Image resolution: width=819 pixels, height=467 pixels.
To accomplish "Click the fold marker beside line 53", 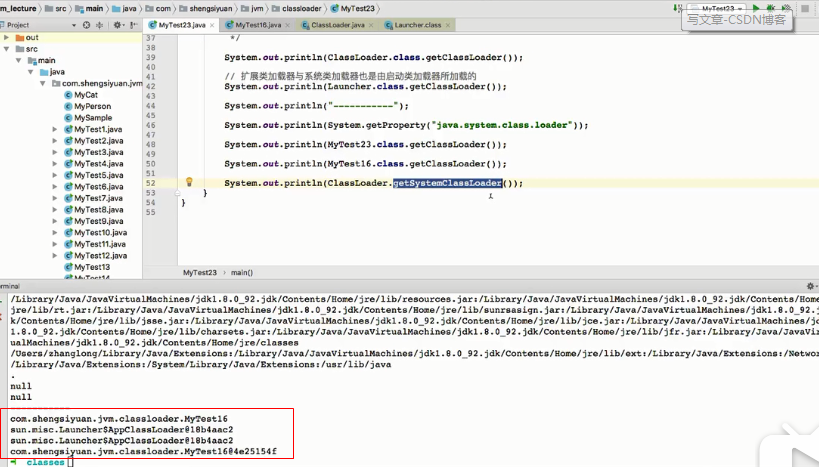I will click(x=178, y=193).
